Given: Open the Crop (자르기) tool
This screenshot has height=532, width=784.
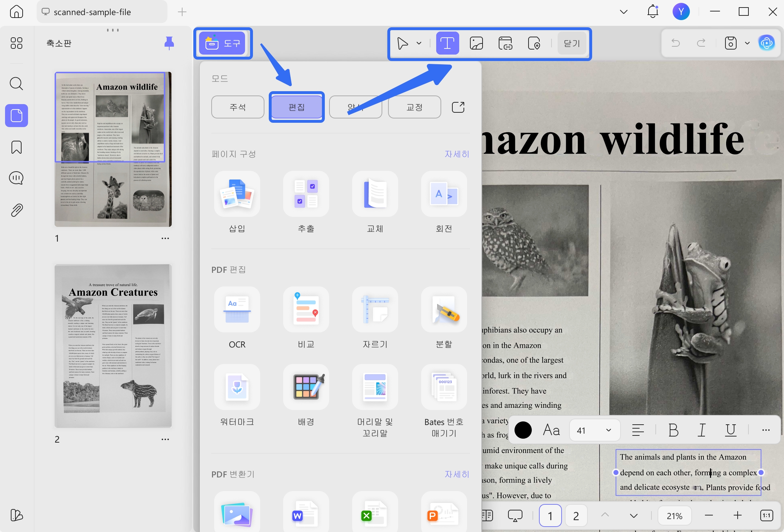Looking at the screenshot, I should 375,309.
